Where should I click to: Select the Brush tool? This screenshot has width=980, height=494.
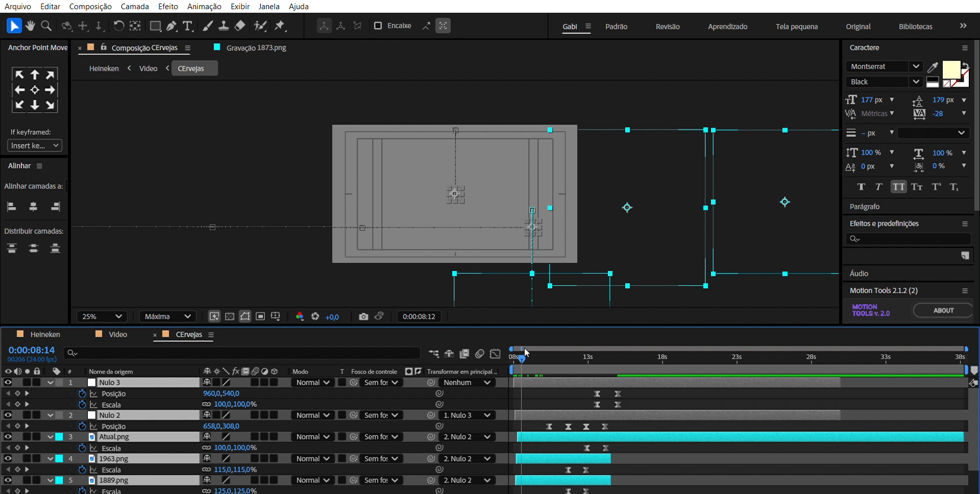coord(207,26)
